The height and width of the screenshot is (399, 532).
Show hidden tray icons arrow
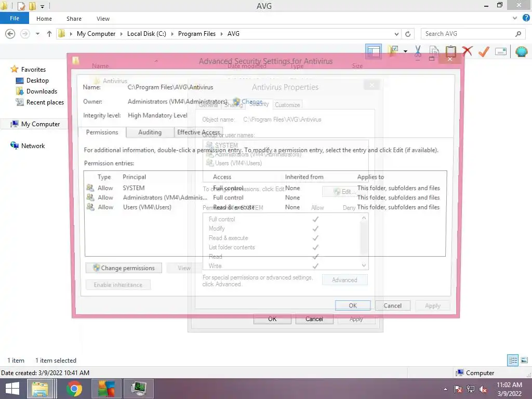point(445,389)
